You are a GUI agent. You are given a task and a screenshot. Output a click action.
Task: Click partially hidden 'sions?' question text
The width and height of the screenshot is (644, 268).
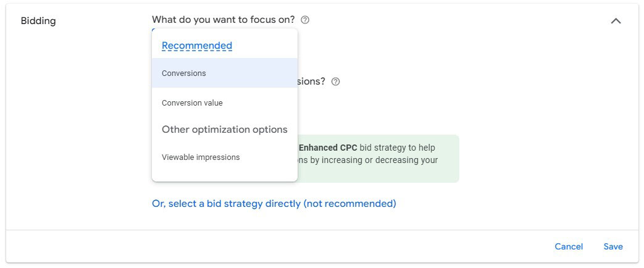click(x=311, y=82)
